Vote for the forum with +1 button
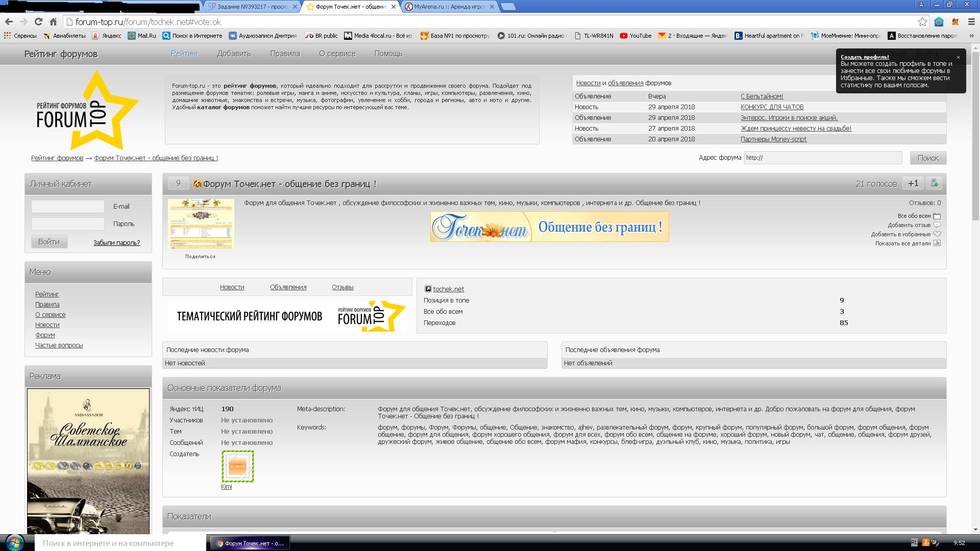This screenshot has width=980, height=551. click(x=913, y=184)
